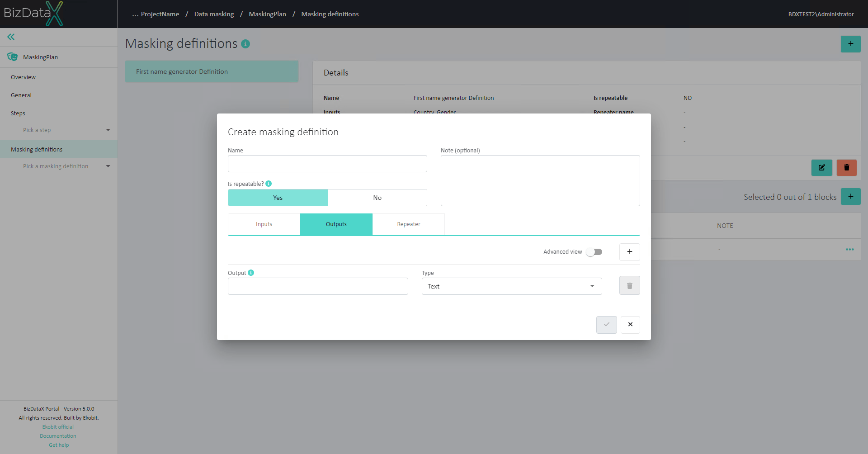Open the Type dropdown showing Text
868x454 pixels.
point(512,286)
